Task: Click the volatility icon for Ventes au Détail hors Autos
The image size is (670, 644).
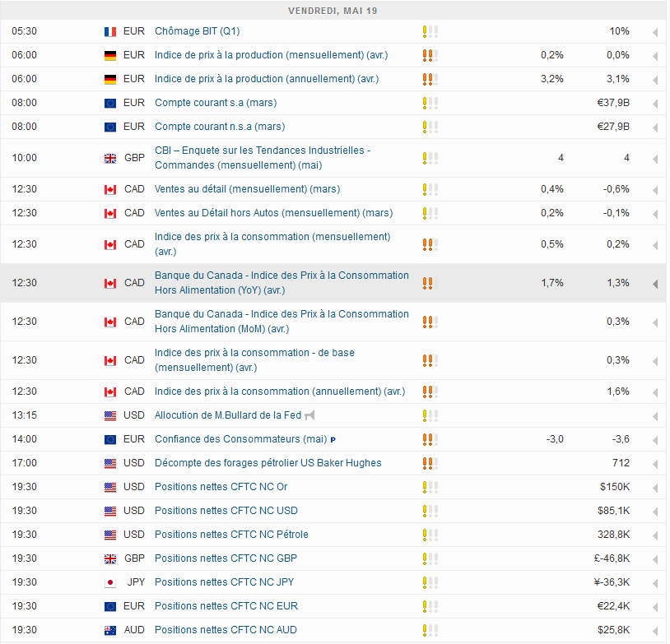Action: [430, 213]
